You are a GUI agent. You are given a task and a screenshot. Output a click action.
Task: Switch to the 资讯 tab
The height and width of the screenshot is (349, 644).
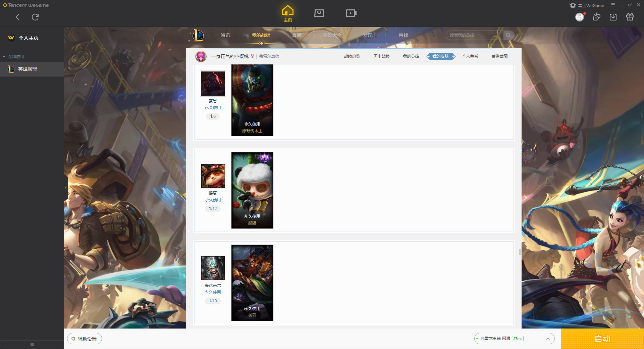[225, 35]
